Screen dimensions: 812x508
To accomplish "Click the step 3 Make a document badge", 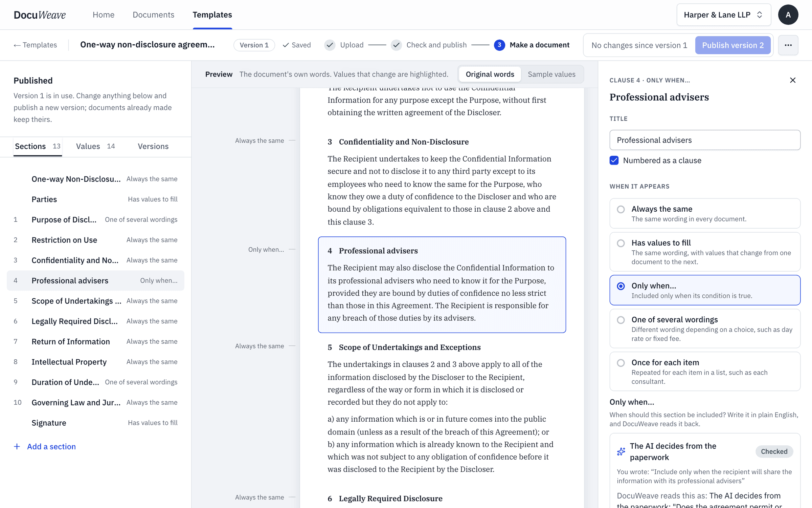I will click(499, 45).
